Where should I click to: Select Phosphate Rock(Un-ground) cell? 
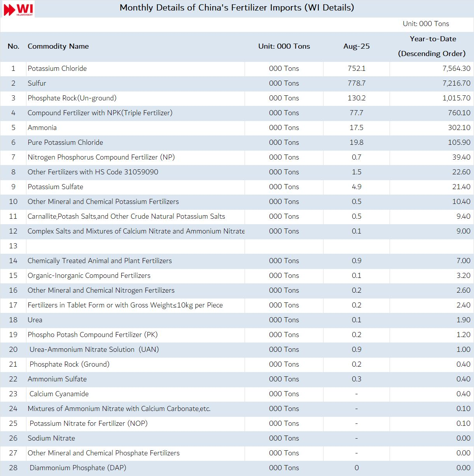72,98
